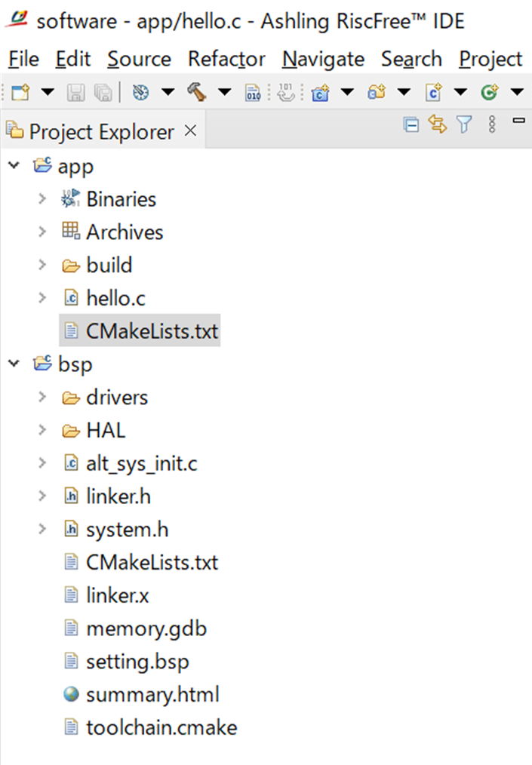
Task: Click the New file toolbar icon
Action: tap(20, 92)
